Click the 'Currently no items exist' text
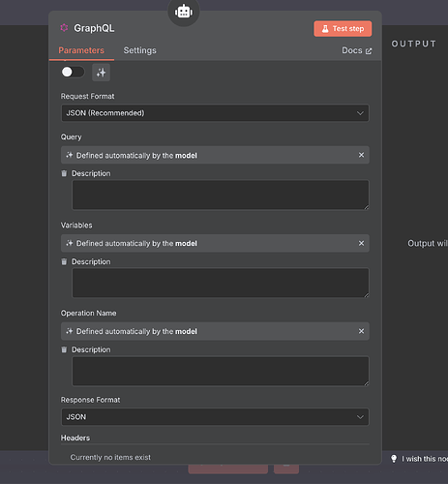Viewport: 448px width, 484px height. tap(110, 457)
